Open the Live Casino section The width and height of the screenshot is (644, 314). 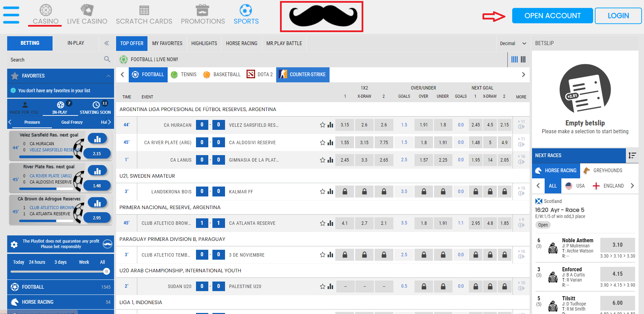click(x=87, y=14)
